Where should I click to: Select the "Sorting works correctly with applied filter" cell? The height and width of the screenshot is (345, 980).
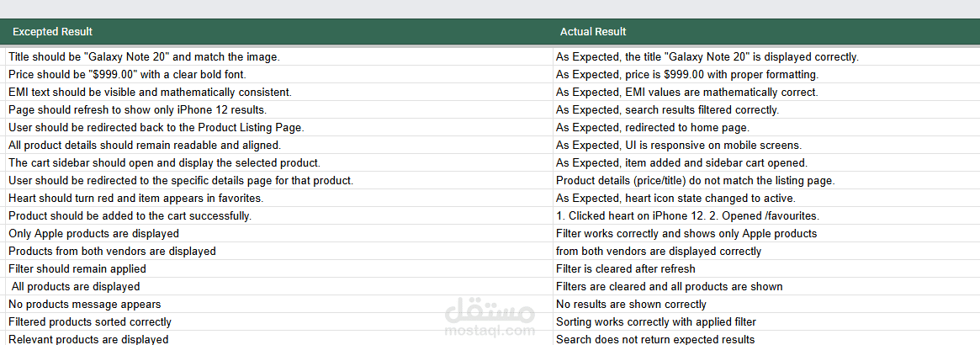pos(655,322)
